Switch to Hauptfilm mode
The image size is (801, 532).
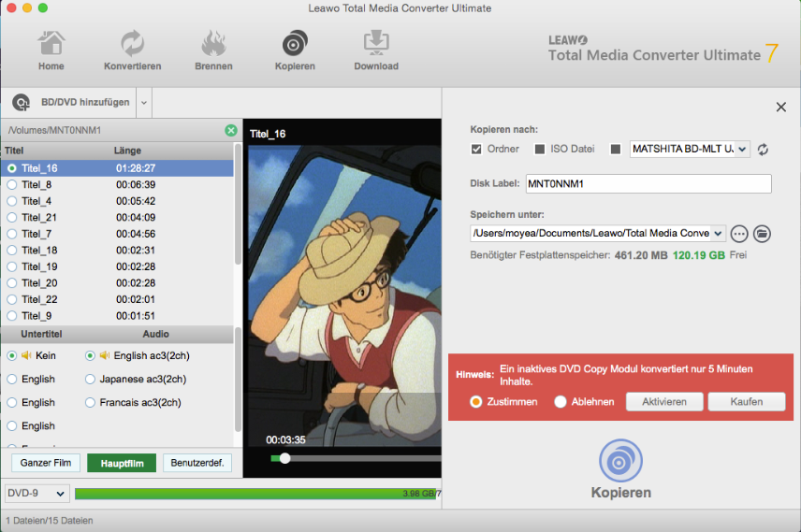click(x=122, y=463)
